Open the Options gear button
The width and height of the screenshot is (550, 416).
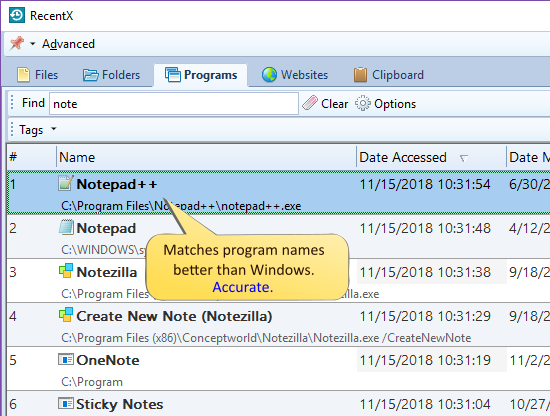[385, 104]
